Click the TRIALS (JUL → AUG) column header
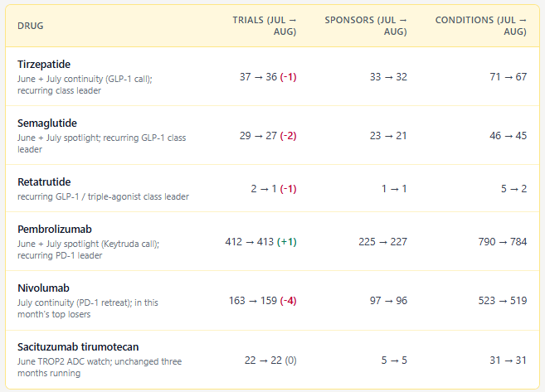 click(x=264, y=26)
